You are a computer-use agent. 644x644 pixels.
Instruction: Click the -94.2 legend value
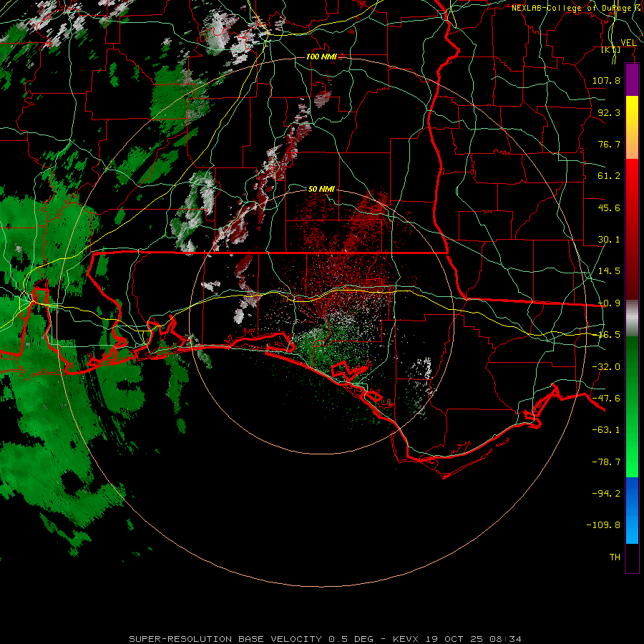coord(606,494)
